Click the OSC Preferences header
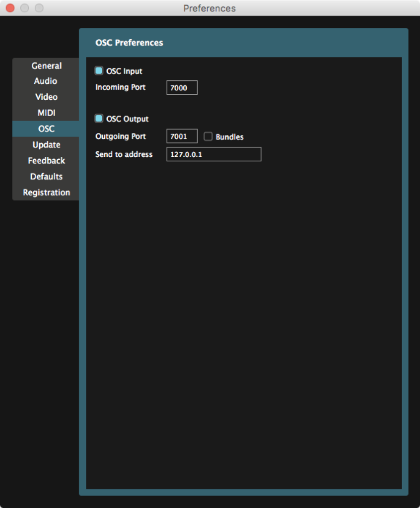 (129, 43)
